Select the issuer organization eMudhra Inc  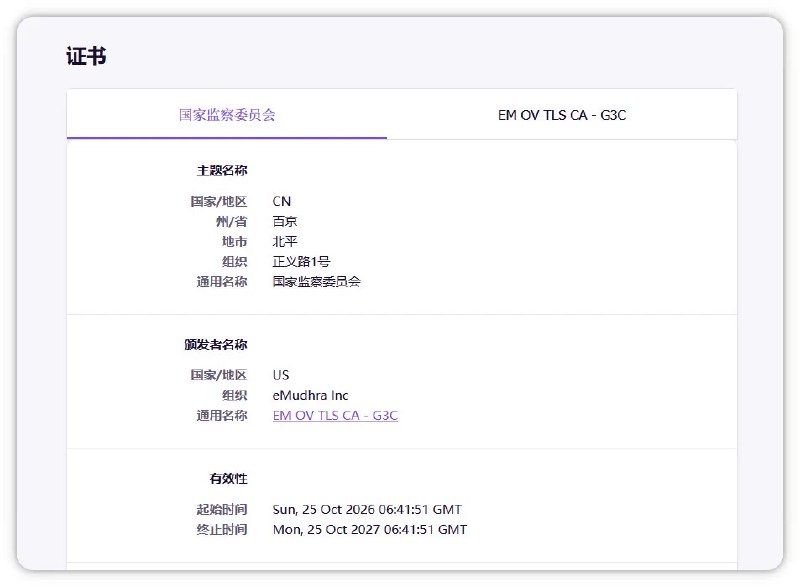click(310, 395)
